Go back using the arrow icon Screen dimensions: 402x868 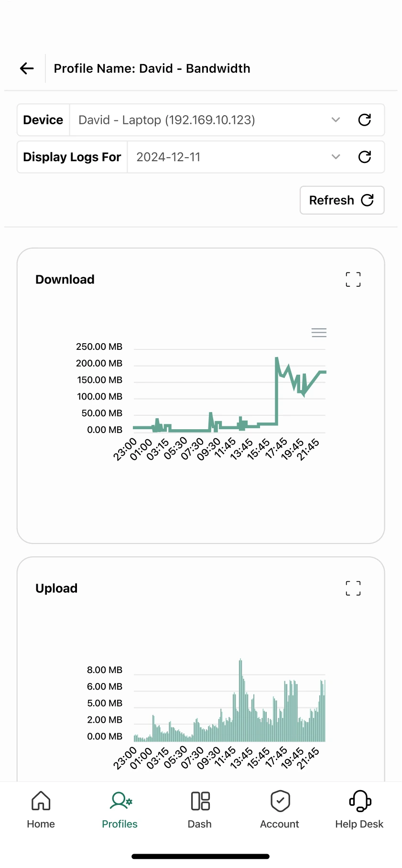tap(27, 68)
